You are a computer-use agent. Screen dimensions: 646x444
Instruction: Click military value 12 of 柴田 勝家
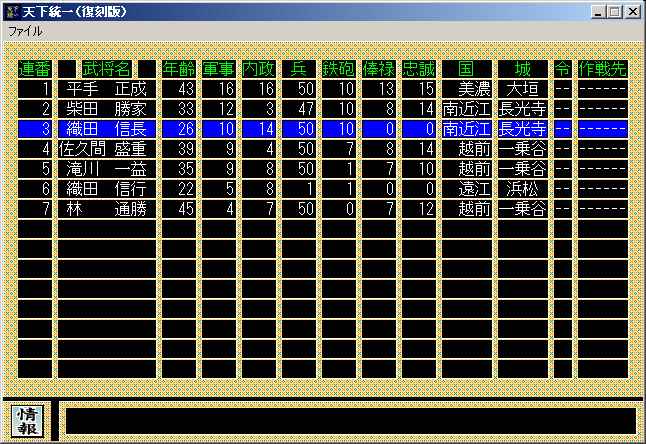click(219, 109)
